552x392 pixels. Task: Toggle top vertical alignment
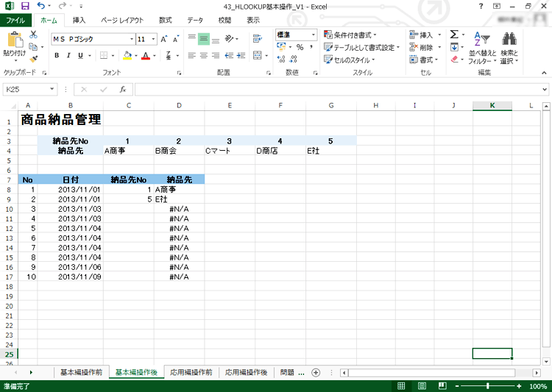pos(192,38)
